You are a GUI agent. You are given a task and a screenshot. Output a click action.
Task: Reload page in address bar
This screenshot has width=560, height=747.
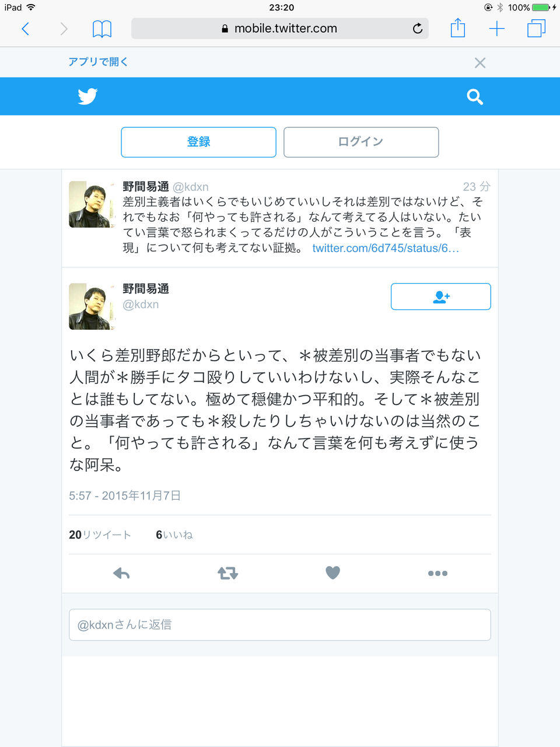tap(418, 29)
